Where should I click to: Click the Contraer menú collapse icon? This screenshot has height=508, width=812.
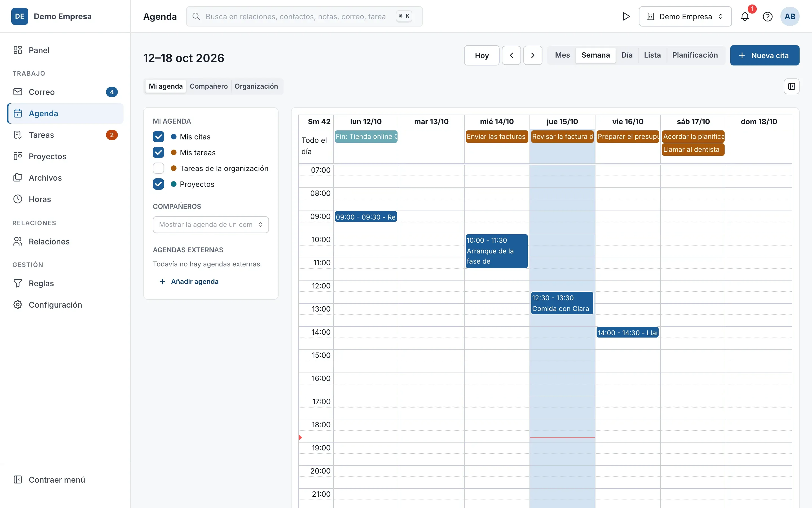17,479
